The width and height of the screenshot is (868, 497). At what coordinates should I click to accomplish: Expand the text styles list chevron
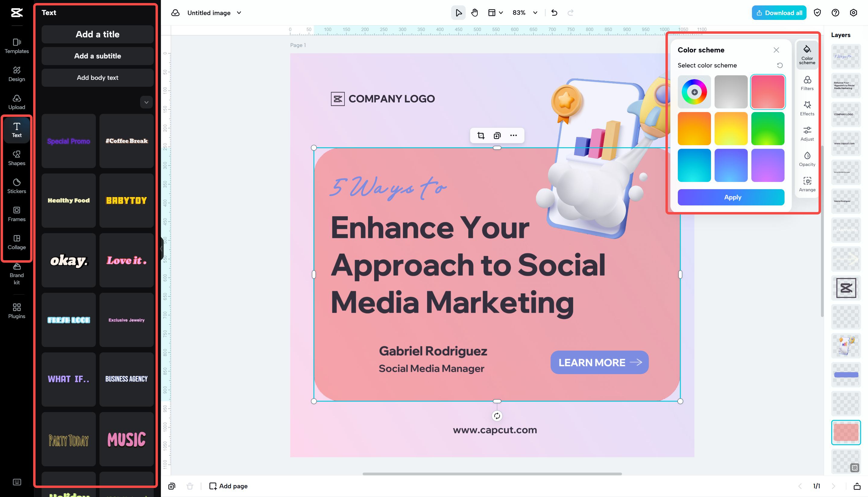tap(146, 102)
